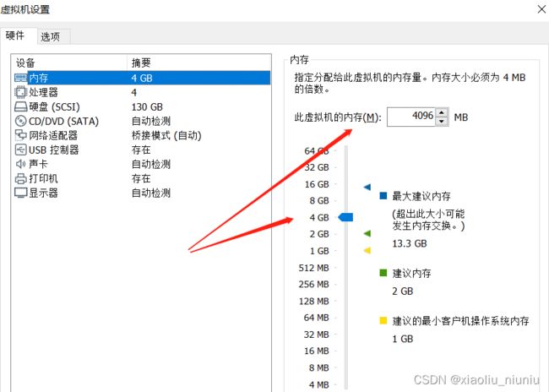Click the 2 GB slider label
This screenshot has width=549, height=392.
[x=319, y=234]
